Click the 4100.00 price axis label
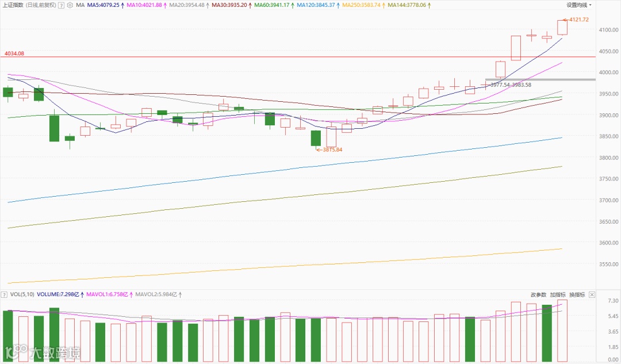The width and height of the screenshot is (621, 364). (609, 30)
